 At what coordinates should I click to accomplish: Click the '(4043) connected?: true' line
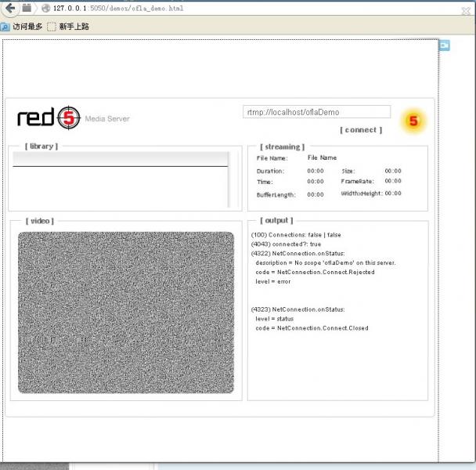pyautogui.click(x=286, y=244)
